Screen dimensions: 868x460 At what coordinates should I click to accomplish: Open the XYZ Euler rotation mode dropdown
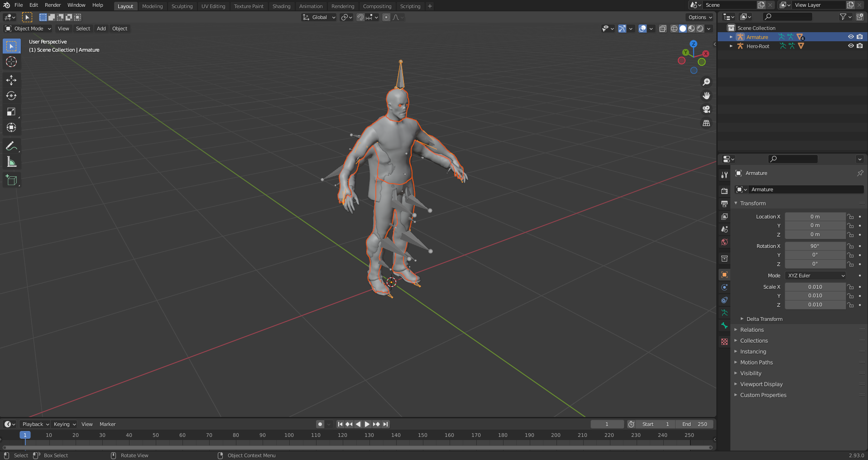816,276
